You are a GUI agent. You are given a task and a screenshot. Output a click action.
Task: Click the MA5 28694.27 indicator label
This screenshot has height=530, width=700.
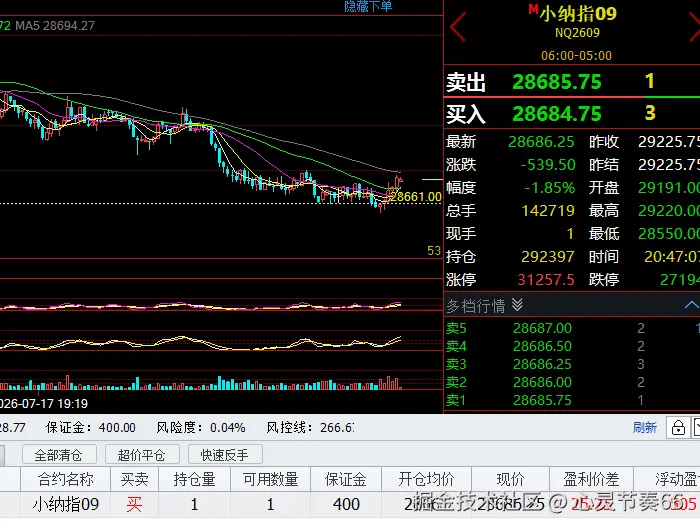coord(55,25)
